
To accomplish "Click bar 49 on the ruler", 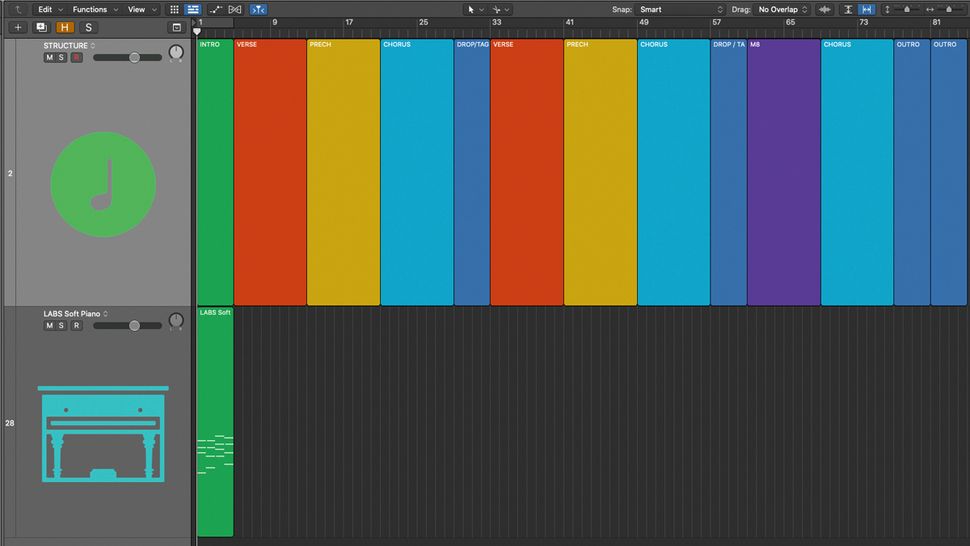I will click(x=644, y=22).
